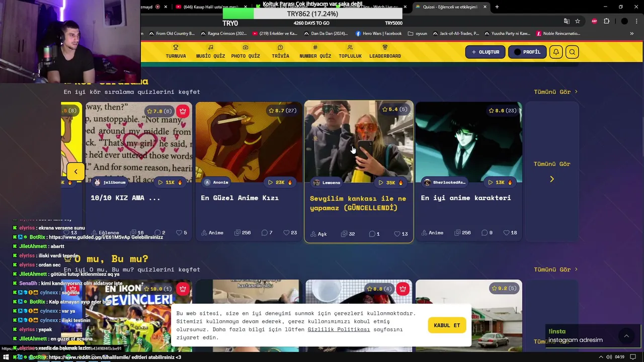Open the Topluluk section

(350, 52)
